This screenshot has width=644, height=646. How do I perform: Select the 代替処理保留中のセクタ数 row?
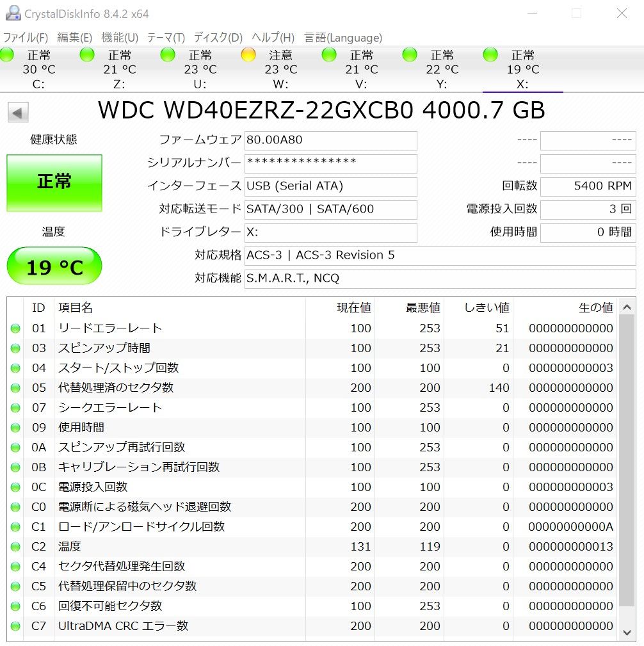click(x=312, y=586)
